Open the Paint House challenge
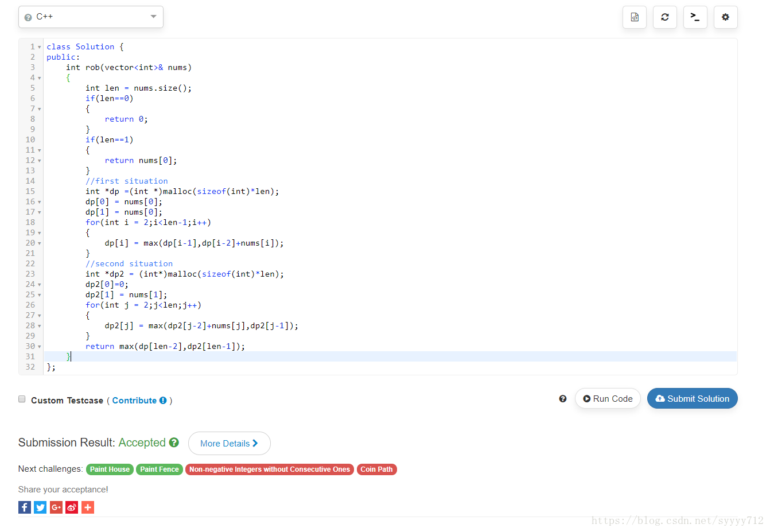Screen dimensions: 770x532 pyautogui.click(x=110, y=469)
